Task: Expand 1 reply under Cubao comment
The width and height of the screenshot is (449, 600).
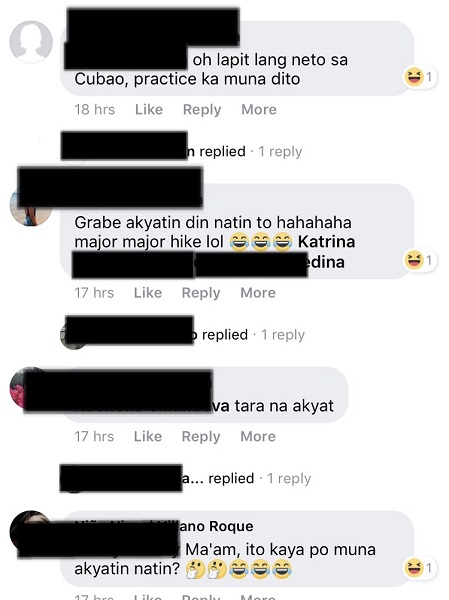Action: 280,152
